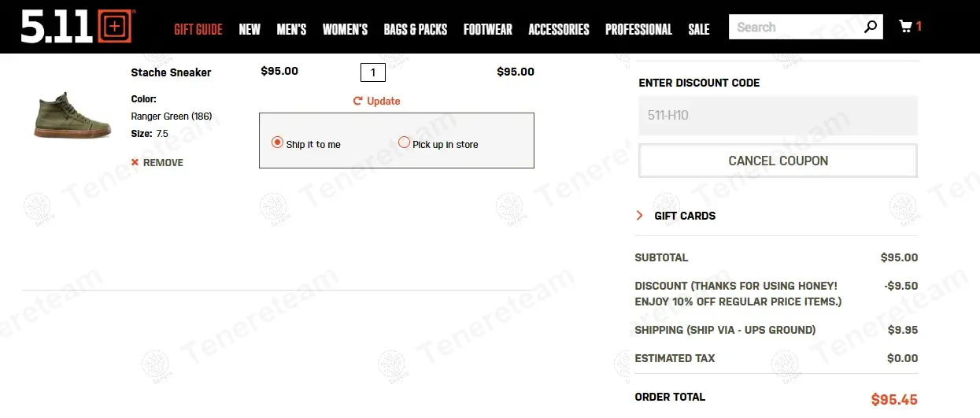
Task: Click the red X remove icon
Action: click(x=135, y=163)
